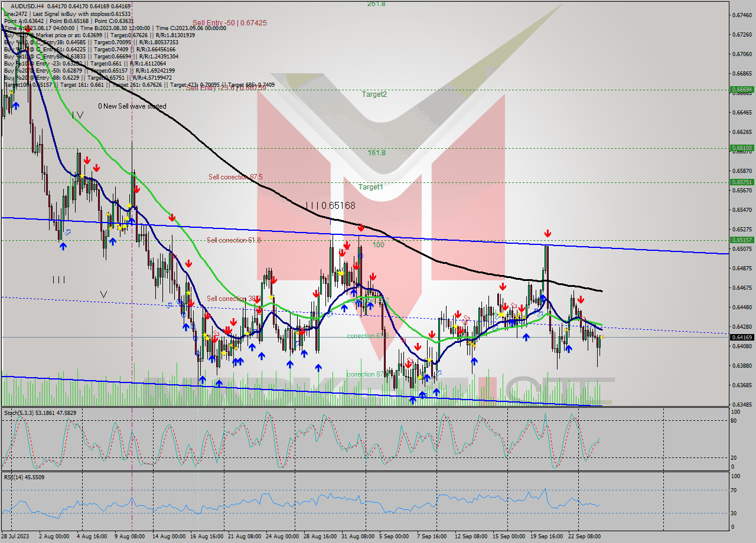
Task: Select the green 0.66694 price marker
Action: click(743, 90)
